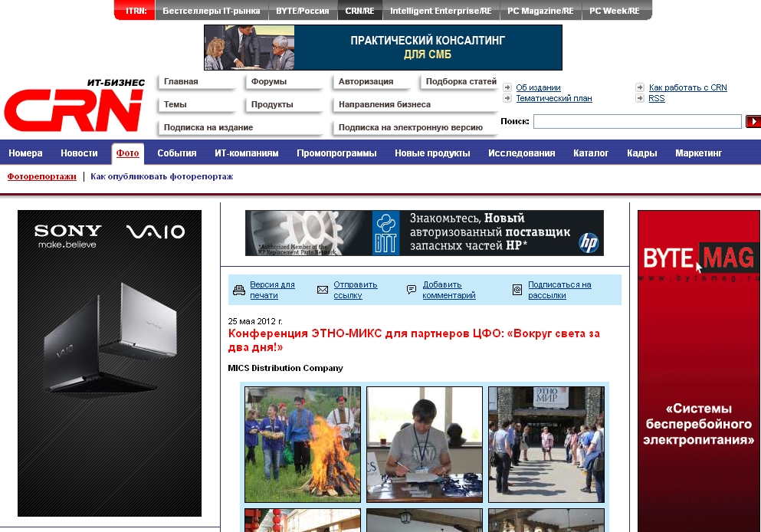Go to Кадры in navigation bar
This screenshot has width=761, height=532.
[641, 153]
